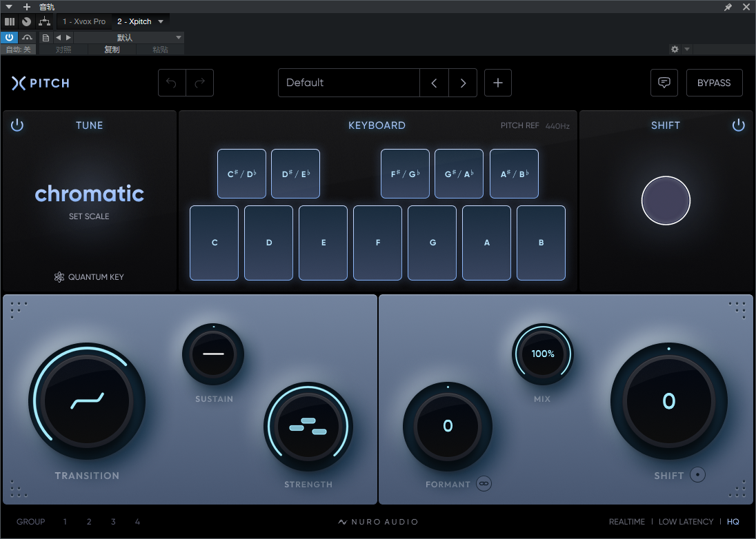Click the PITCH REF 440Hz value
The width and height of the screenshot is (756, 539).
tap(557, 126)
